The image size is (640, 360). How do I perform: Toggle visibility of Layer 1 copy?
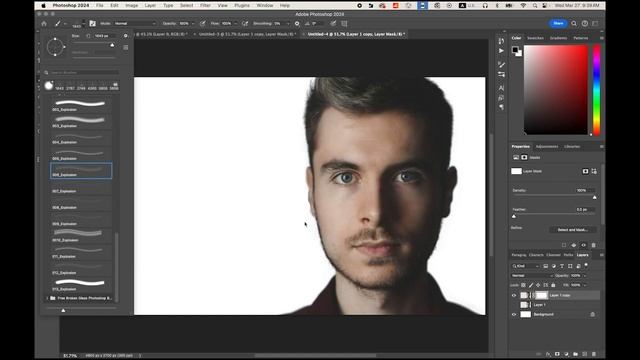tap(514, 295)
